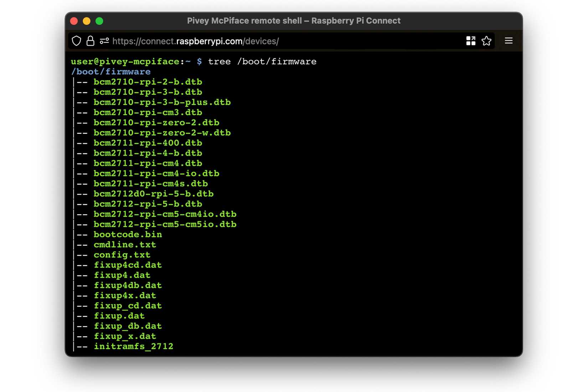Viewport: 588px width, 392px height.
Task: Open the hamburger application menu
Action: [509, 41]
